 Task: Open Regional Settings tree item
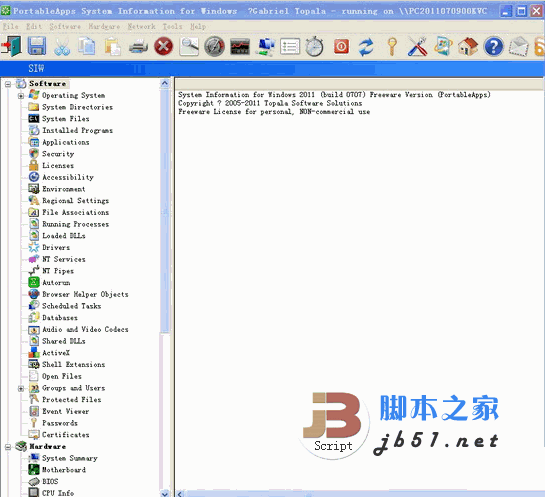point(75,201)
